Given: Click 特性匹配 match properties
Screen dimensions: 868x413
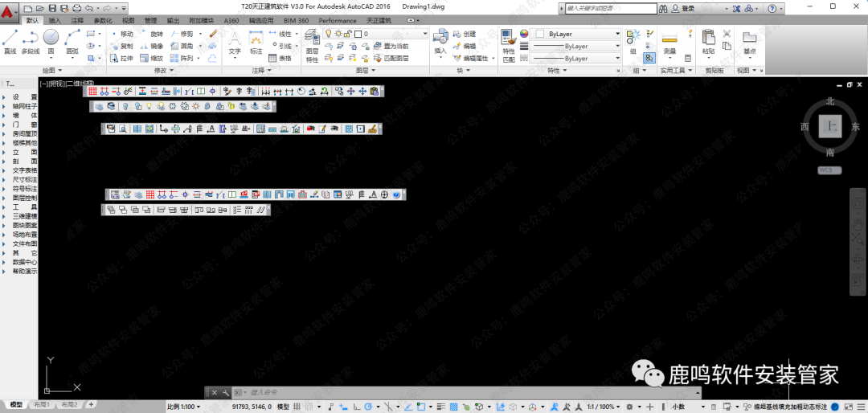Looking at the screenshot, I should (x=509, y=46).
